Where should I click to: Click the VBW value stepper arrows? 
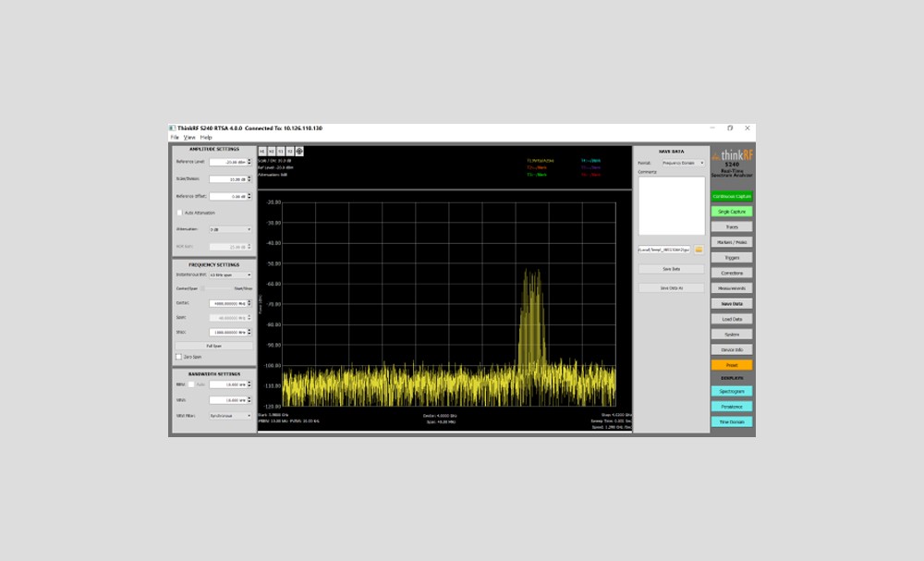pos(249,400)
